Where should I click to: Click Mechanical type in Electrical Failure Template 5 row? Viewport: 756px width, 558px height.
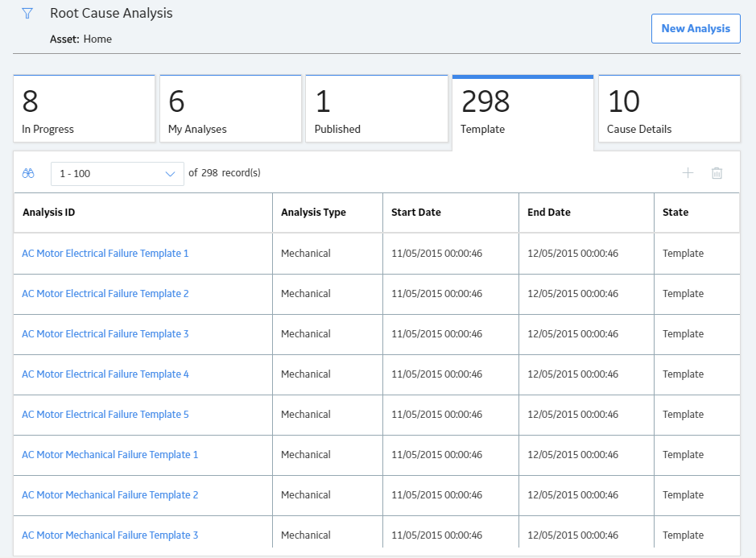pos(306,415)
